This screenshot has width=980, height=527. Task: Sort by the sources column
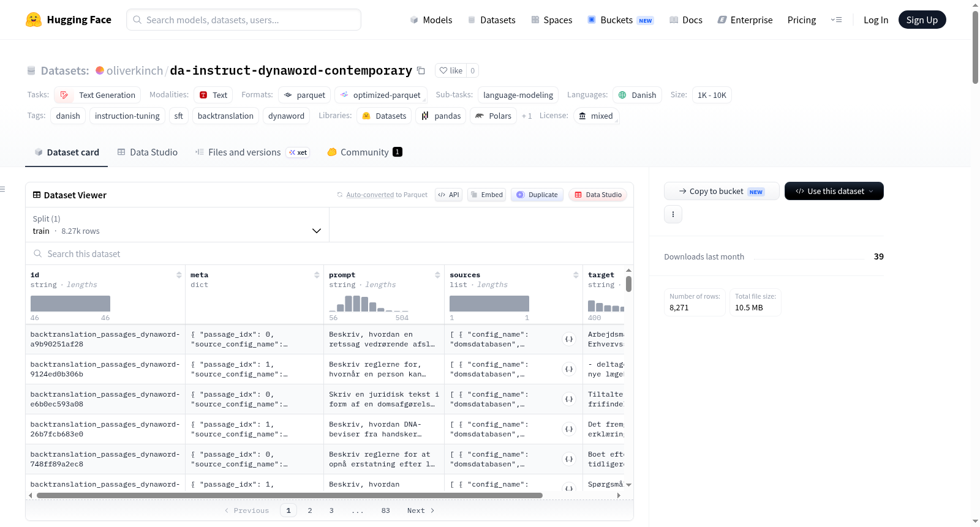pyautogui.click(x=576, y=275)
